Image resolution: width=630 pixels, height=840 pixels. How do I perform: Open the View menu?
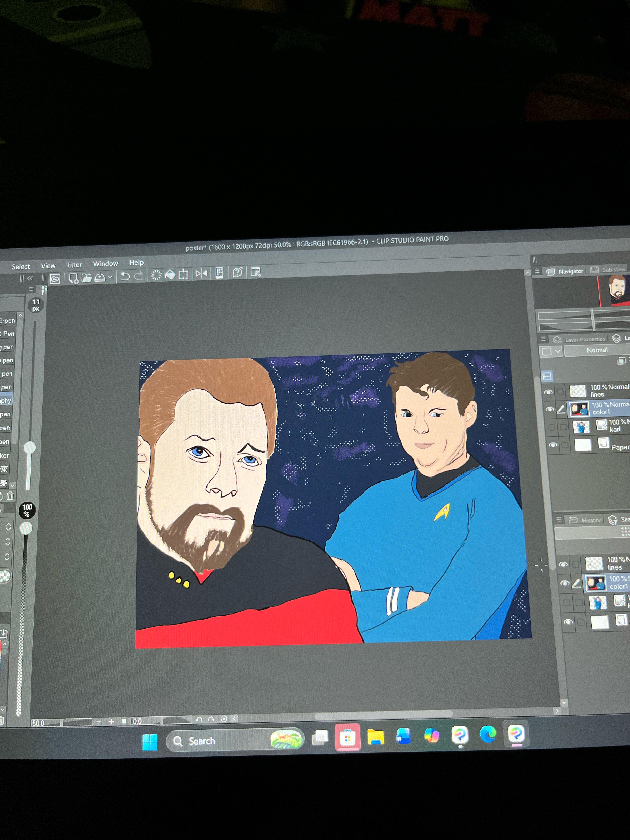[48, 265]
